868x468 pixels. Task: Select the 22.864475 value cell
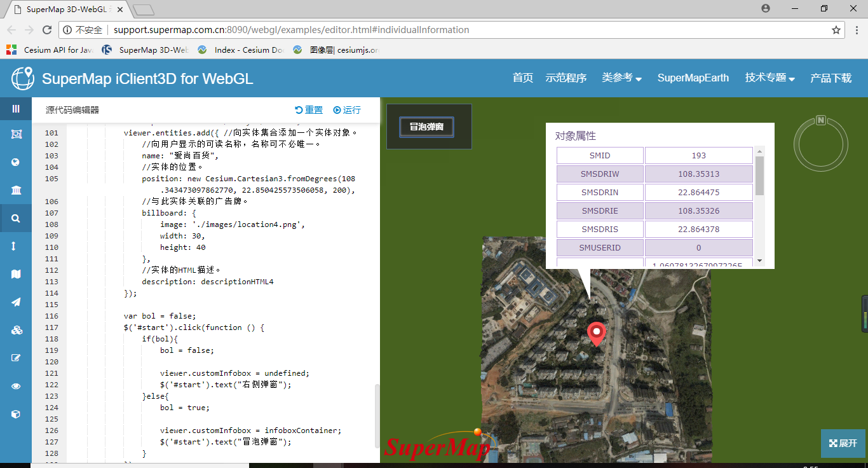click(x=699, y=193)
